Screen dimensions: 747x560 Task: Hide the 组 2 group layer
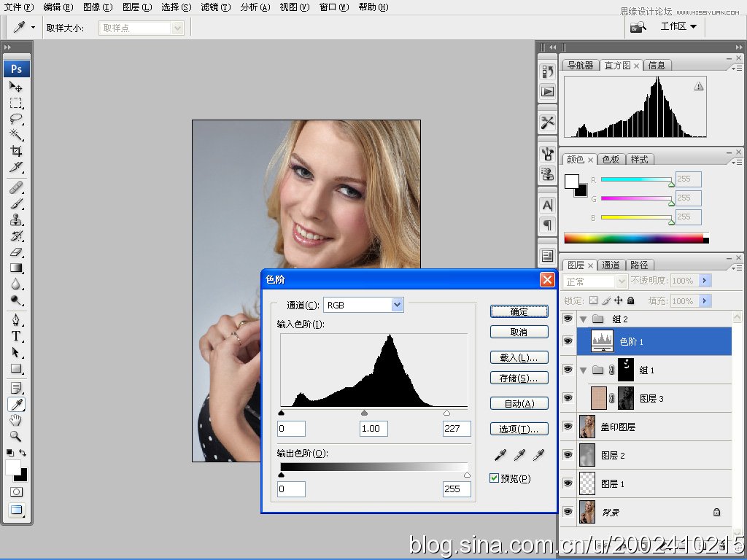pyautogui.click(x=568, y=319)
